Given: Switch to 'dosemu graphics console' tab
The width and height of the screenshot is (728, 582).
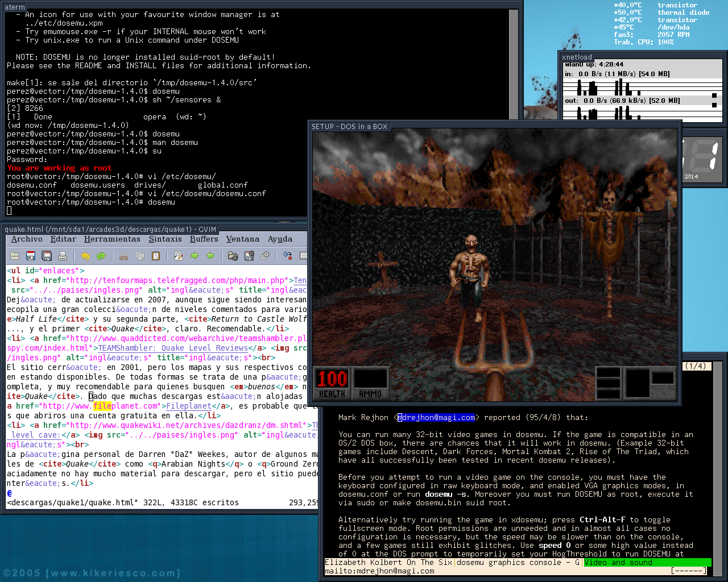Looking at the screenshot, I should click(x=518, y=563).
